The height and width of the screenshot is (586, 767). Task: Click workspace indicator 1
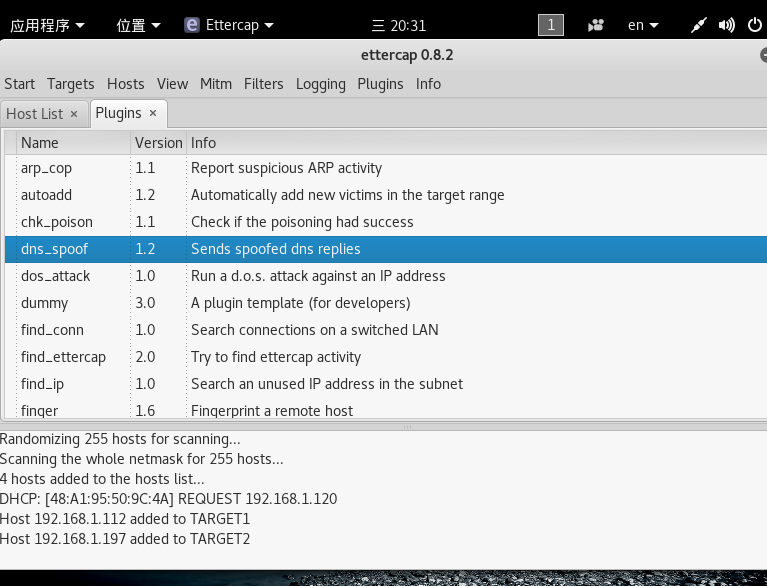551,25
